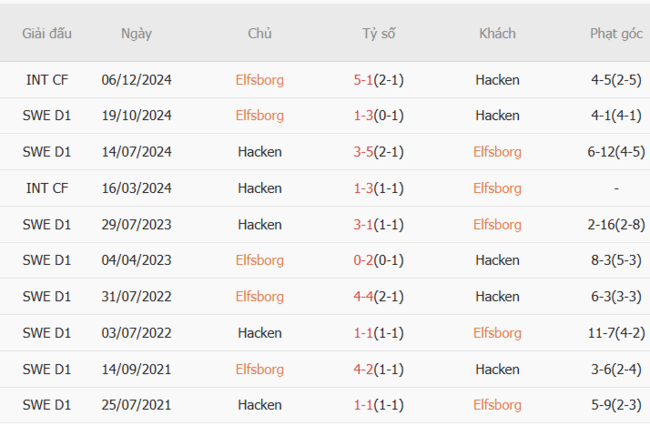Click the 4-4 score on 31/07/2022

(x=364, y=296)
